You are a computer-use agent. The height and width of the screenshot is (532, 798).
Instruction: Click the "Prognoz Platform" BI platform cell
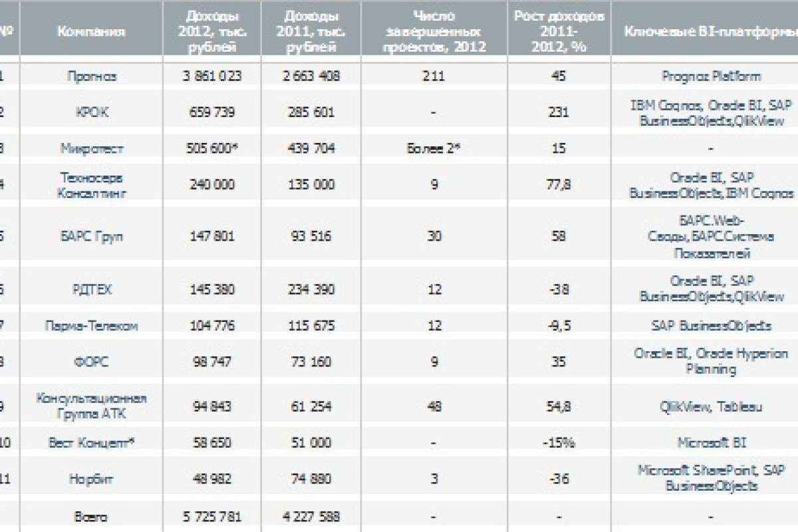click(x=711, y=76)
